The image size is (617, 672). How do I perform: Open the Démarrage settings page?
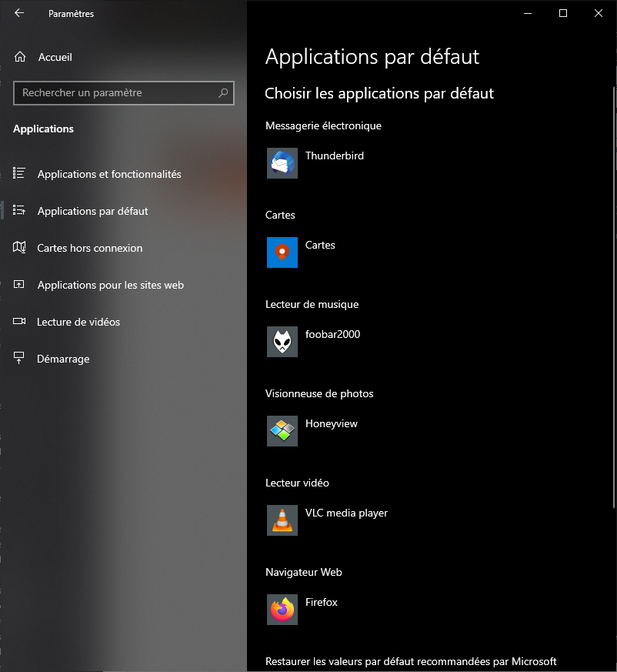coord(63,359)
